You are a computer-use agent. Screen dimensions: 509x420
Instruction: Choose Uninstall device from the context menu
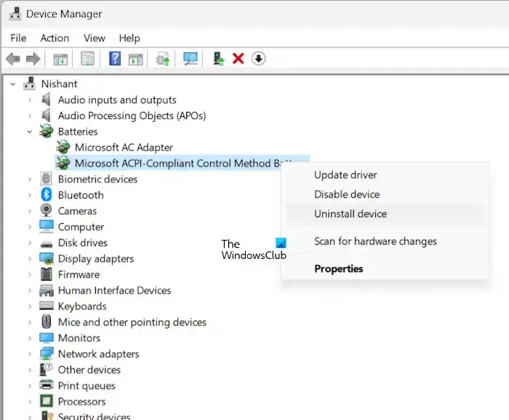350,214
